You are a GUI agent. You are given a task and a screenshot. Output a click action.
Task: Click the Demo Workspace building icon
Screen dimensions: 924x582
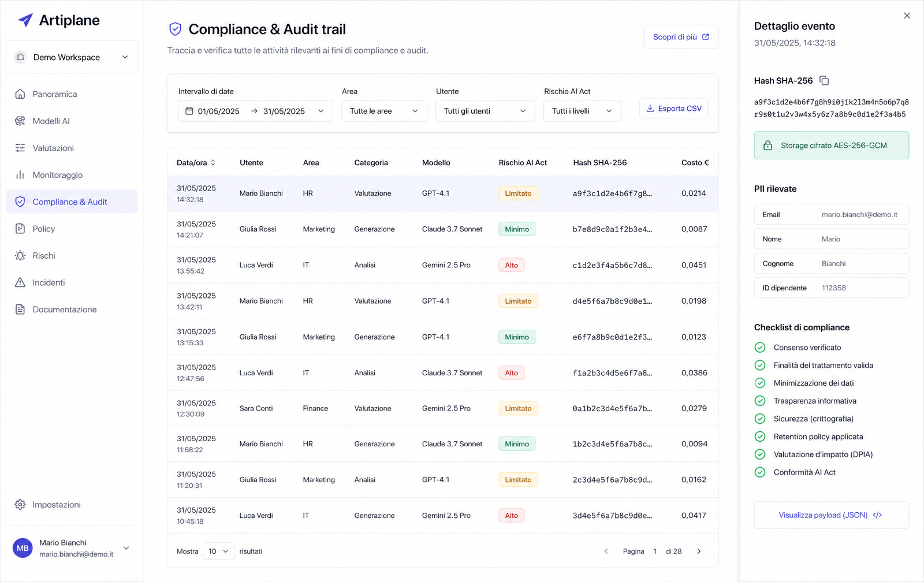coord(20,57)
